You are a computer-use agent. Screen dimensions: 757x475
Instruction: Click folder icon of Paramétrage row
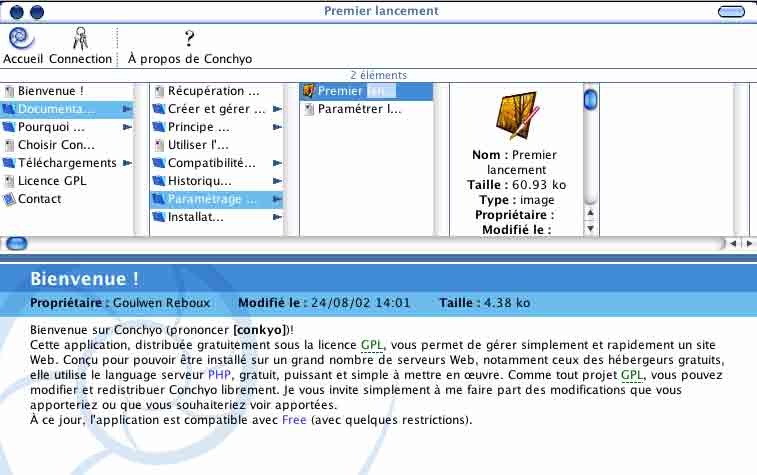159,199
